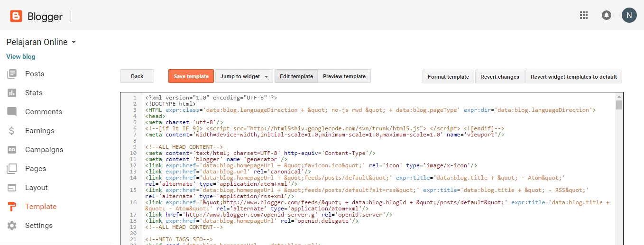Click the line 1 xml version declaration
644x245 pixels.
(x=211, y=98)
